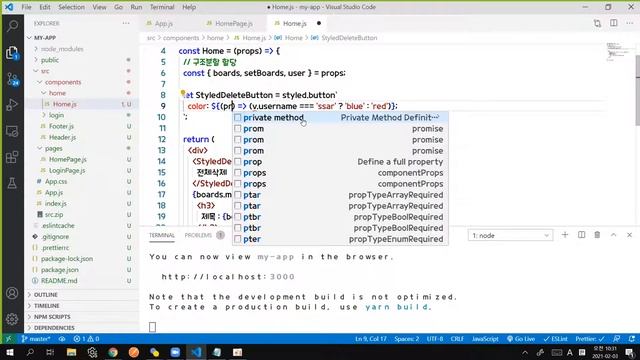Click the CRLF end-of-line indicator
This screenshot has height=360, width=640.
(457, 339)
